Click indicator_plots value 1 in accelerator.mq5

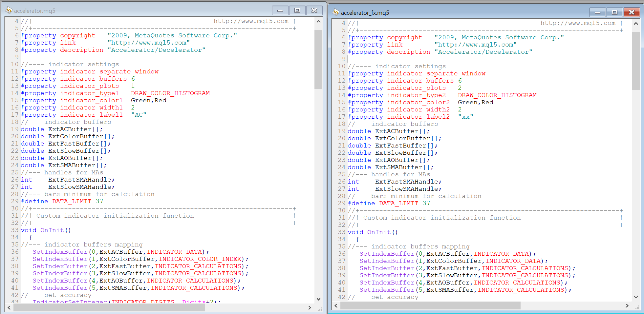pyautogui.click(x=133, y=86)
